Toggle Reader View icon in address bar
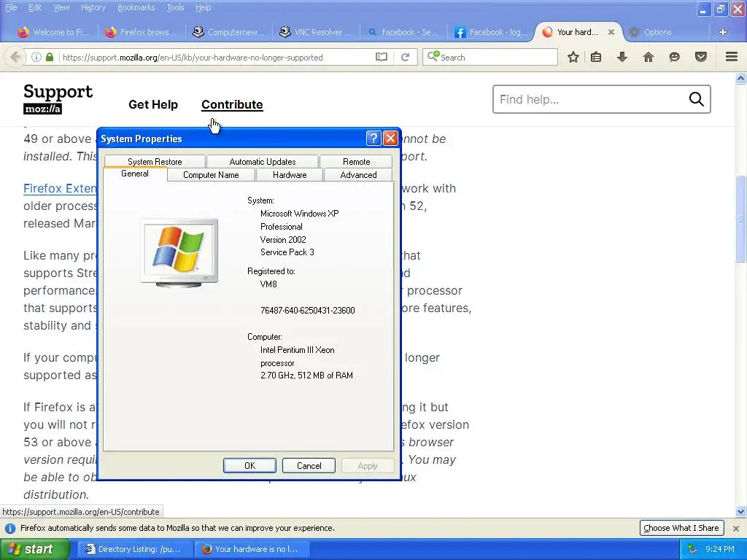This screenshot has width=747, height=560. 381,57
